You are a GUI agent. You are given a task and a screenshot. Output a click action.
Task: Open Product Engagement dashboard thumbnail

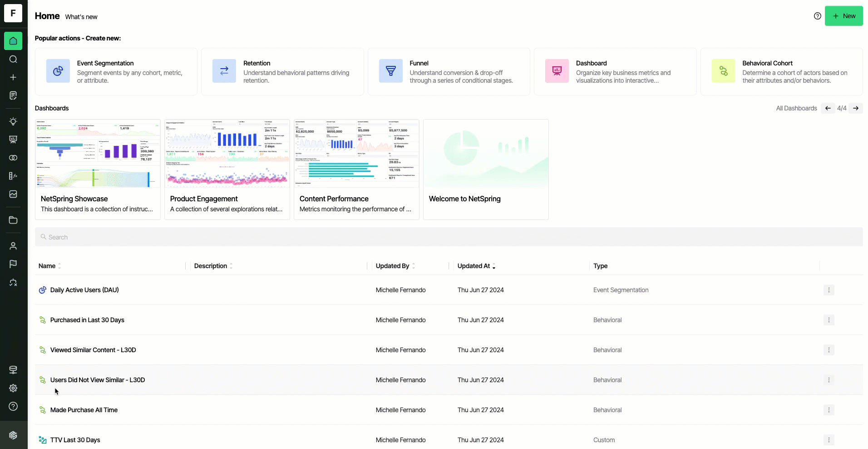pyautogui.click(x=227, y=154)
